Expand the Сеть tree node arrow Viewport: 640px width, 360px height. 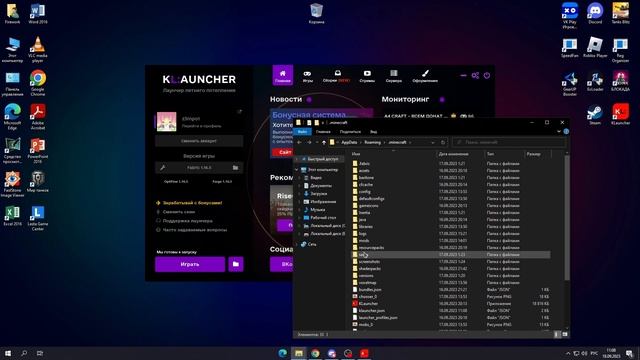297,244
